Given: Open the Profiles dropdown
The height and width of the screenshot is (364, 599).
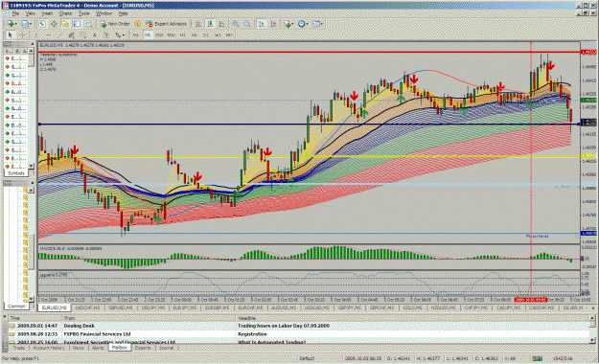Looking at the screenshot, I should [26, 24].
